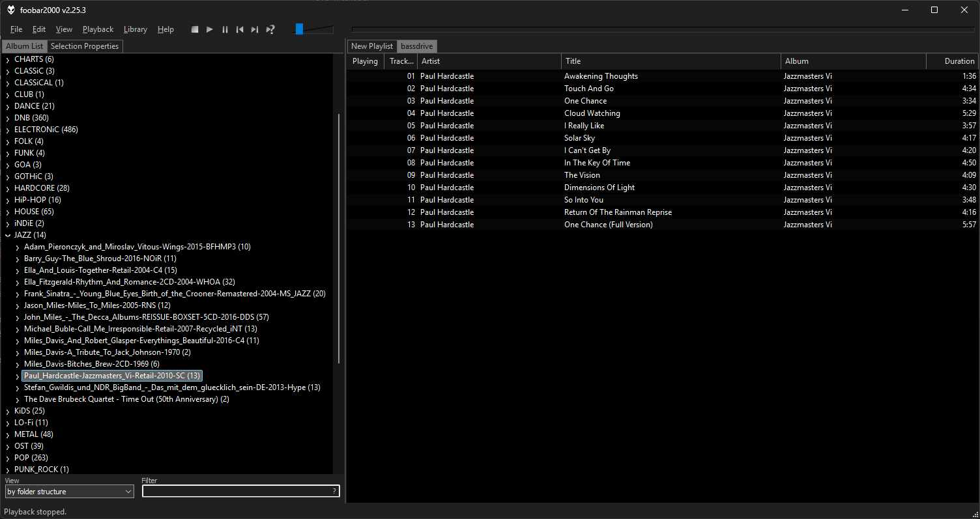Click the Stop playback button
Screen dimensions: 980x519
(x=195, y=29)
